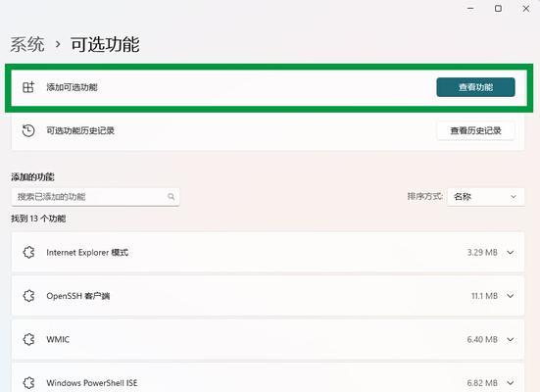Expand the Windows PowerShell ISE chevron
540x392 pixels.
511,383
